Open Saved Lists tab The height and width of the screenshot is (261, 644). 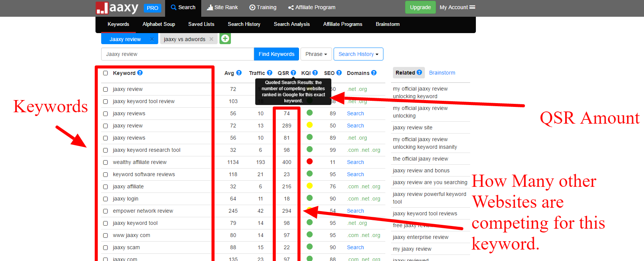(x=201, y=24)
